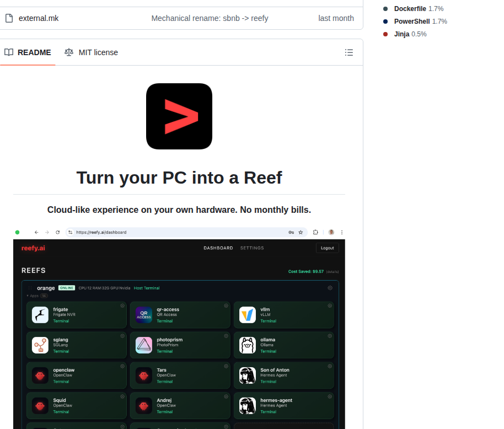Click the profile avatar in browser toolbar
The height and width of the screenshot is (429, 504).
(x=331, y=232)
